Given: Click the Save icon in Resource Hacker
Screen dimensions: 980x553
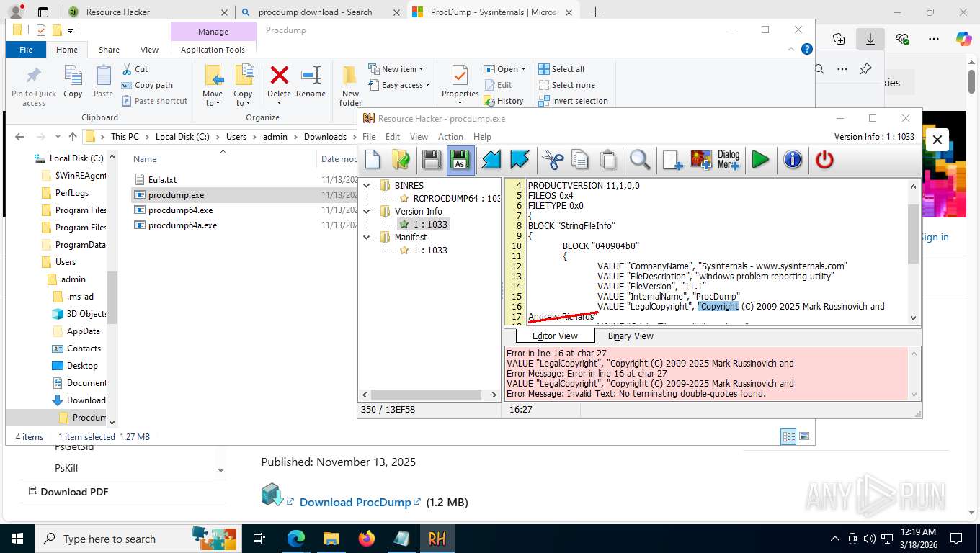Looking at the screenshot, I should (x=432, y=160).
